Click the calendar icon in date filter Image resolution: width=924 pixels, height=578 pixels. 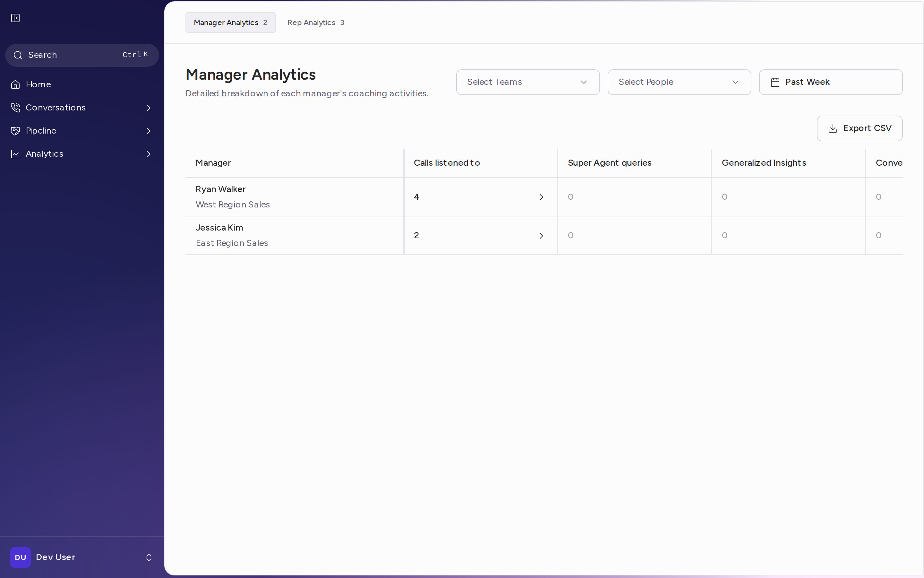[x=775, y=82]
